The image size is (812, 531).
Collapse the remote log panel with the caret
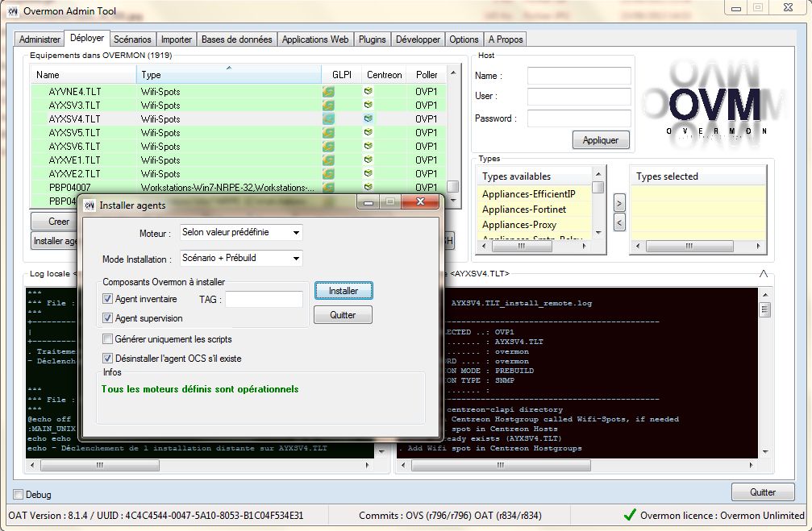click(764, 273)
